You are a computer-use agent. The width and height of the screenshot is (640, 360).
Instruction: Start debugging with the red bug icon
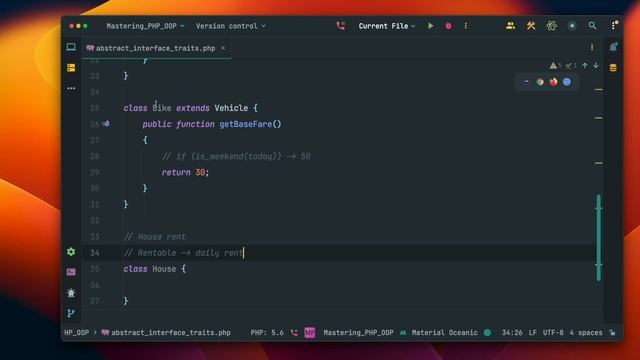click(448, 26)
